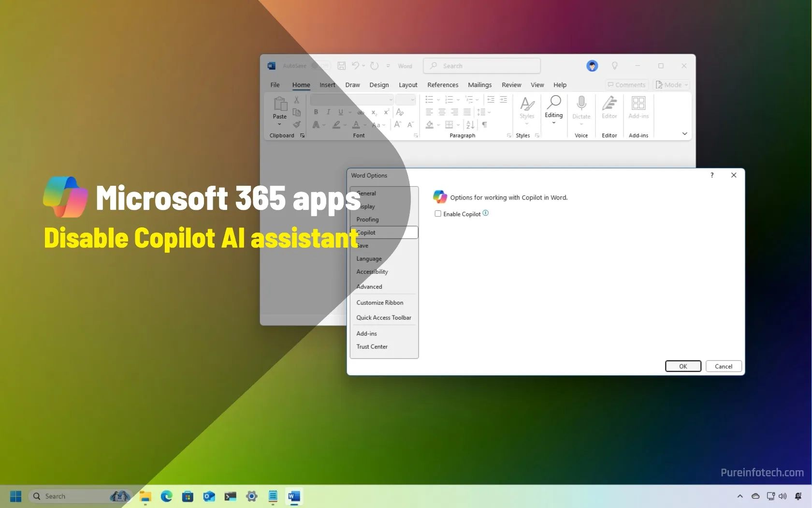Open the Text Highlight Color dropdown
This screenshot has height=508, width=812.
tap(344, 125)
